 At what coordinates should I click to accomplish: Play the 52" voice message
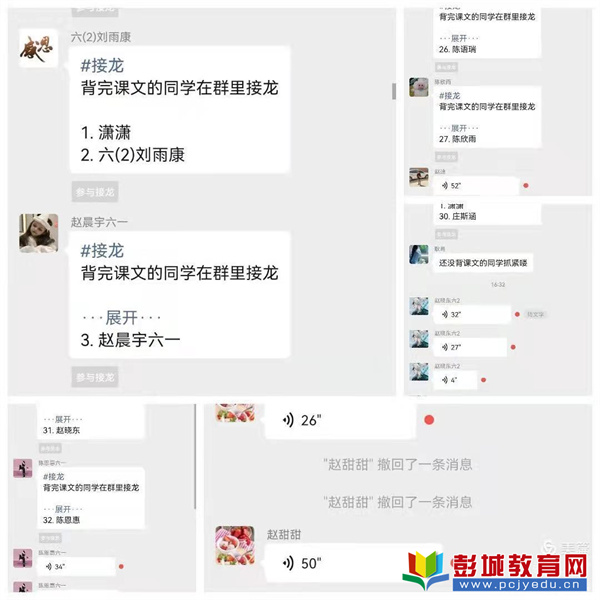[476, 186]
